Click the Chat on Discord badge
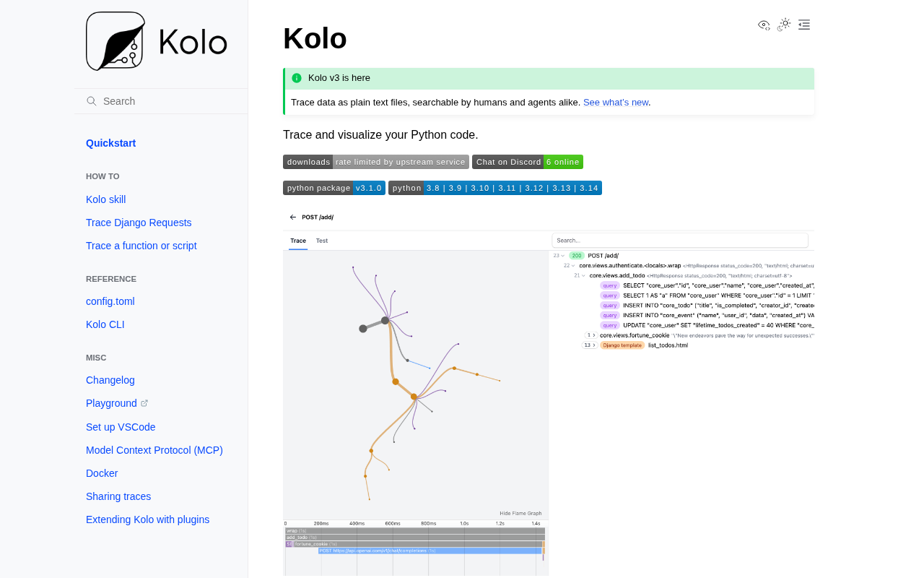This screenshot has height=578, width=924. click(x=527, y=162)
